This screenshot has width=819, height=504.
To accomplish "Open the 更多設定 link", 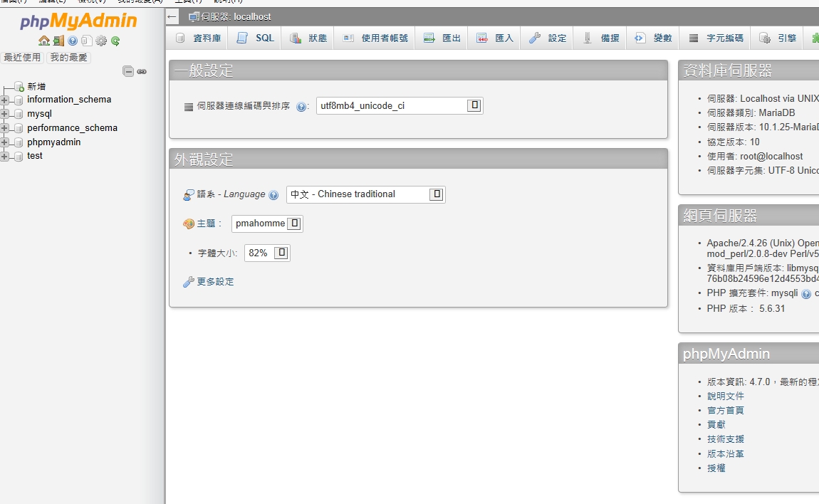I will (215, 282).
